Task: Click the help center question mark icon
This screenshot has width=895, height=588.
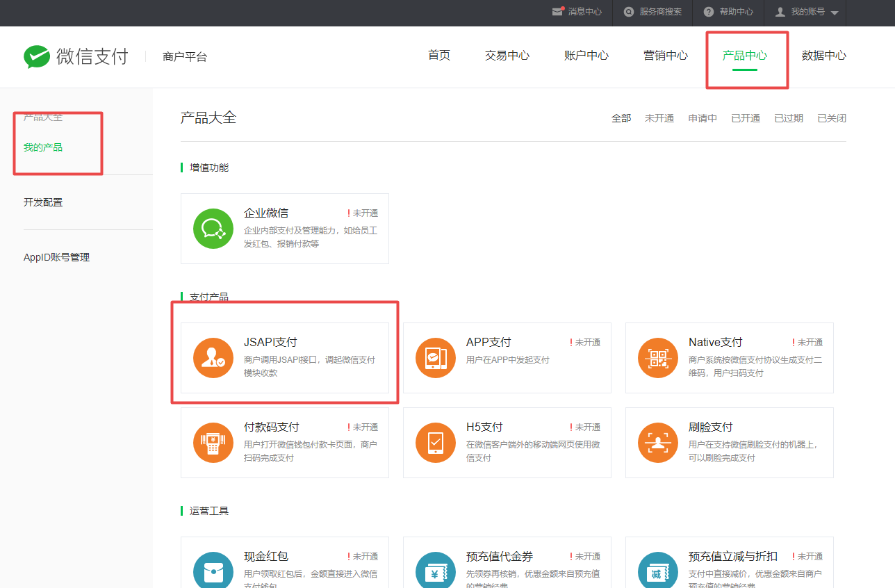Action: [709, 12]
